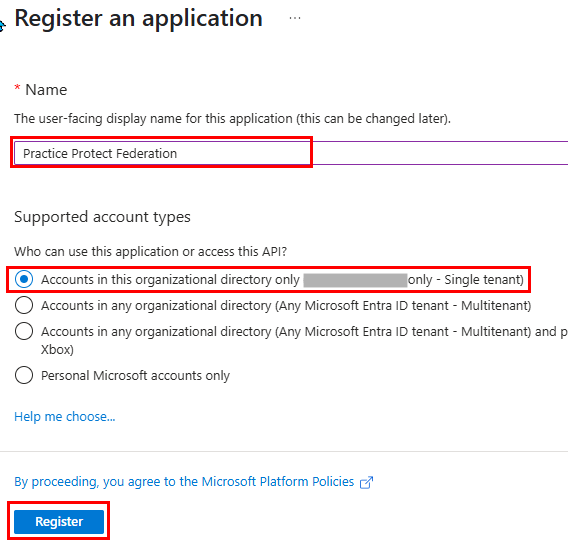This screenshot has width=568, height=543.
Task: Select the Single tenant radio button
Action: 24,279
